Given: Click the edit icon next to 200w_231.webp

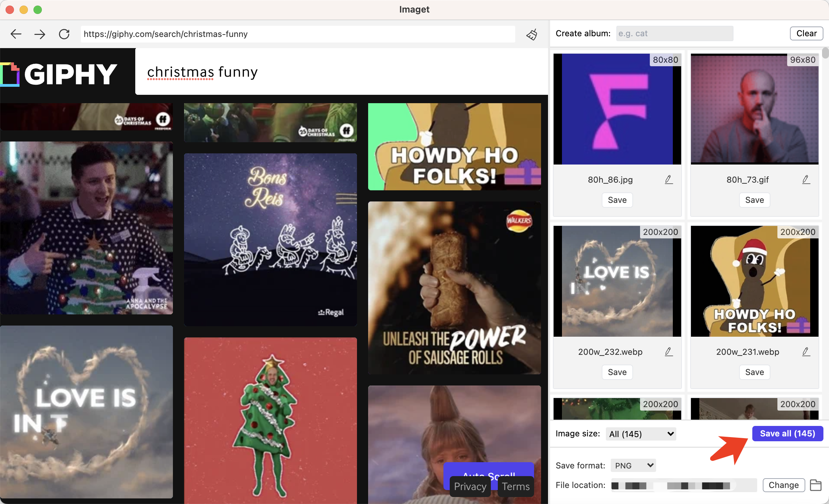Looking at the screenshot, I should point(806,352).
